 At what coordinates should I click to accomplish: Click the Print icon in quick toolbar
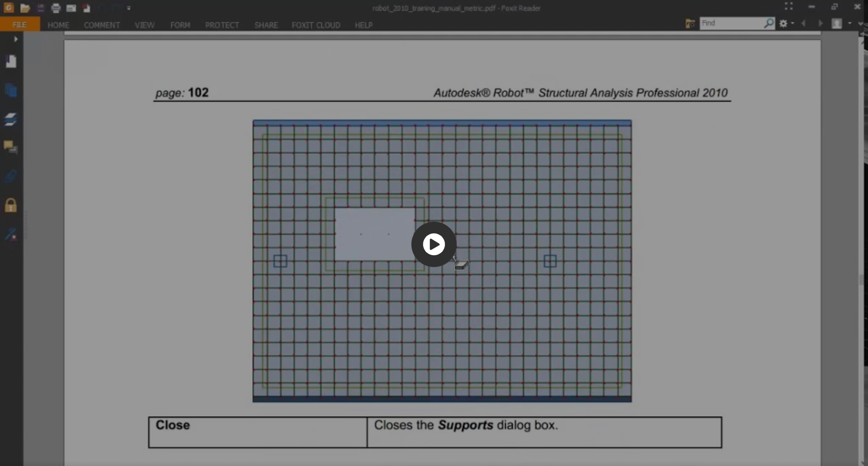click(56, 8)
